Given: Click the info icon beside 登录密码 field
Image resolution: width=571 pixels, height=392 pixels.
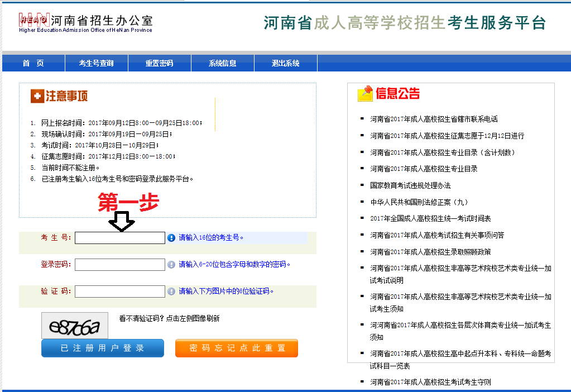Looking at the screenshot, I should click(171, 265).
